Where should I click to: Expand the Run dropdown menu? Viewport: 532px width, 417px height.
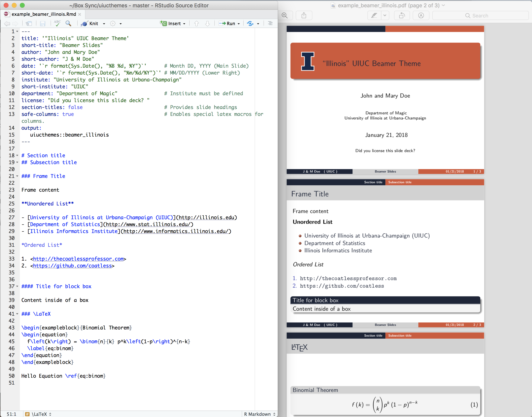238,24
